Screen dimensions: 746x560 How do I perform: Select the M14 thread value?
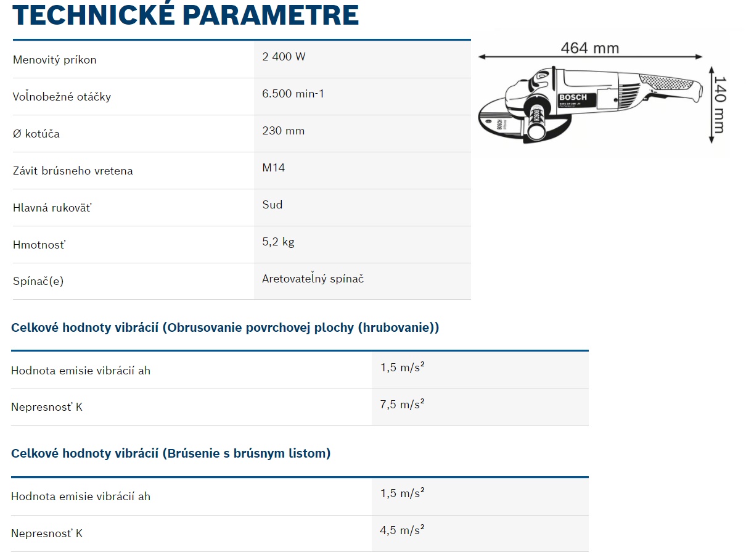(273, 168)
